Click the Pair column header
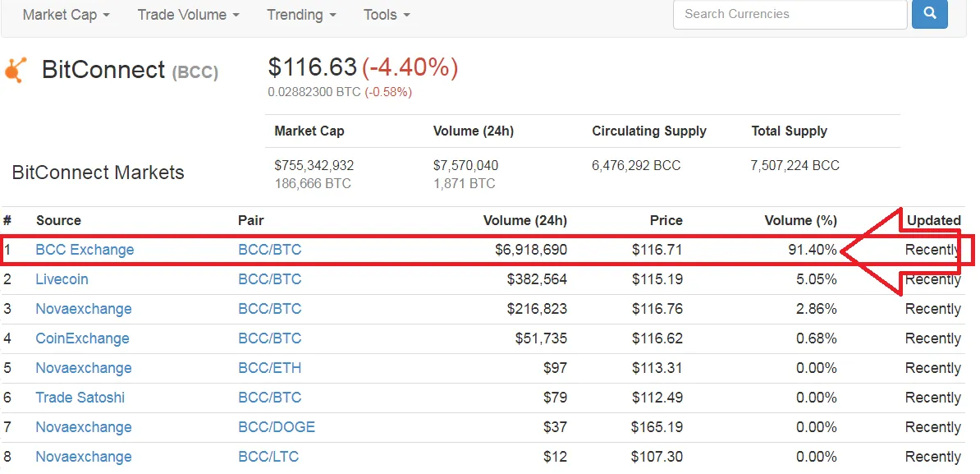Screen dimensions: 980x474 tap(250, 220)
